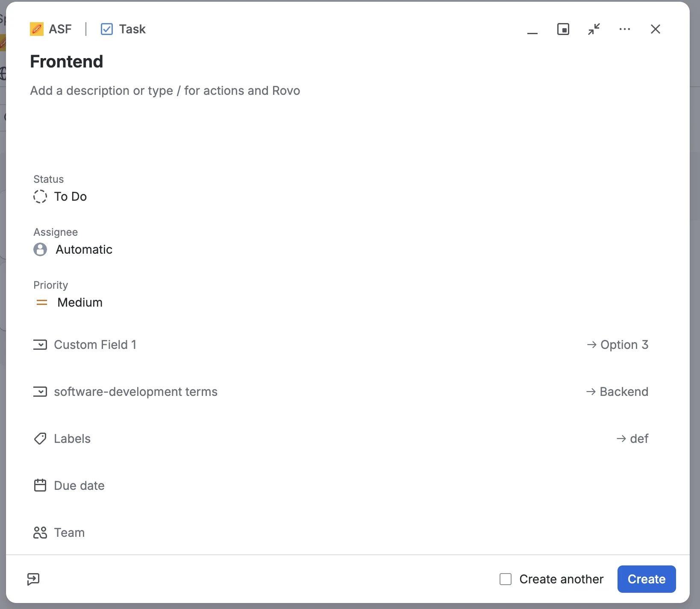Apply the suggested Backend value
Image resolution: width=700 pixels, height=609 pixels.
pos(617,392)
